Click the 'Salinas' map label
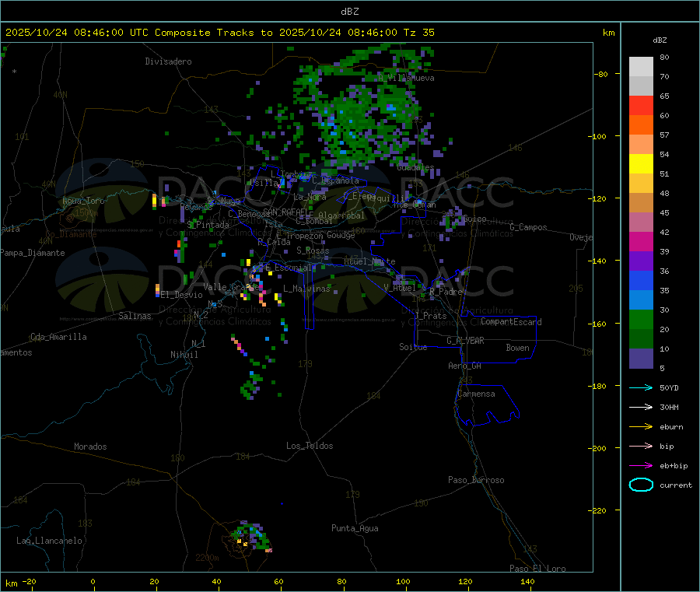The width and height of the screenshot is (700, 592). pyautogui.click(x=135, y=316)
